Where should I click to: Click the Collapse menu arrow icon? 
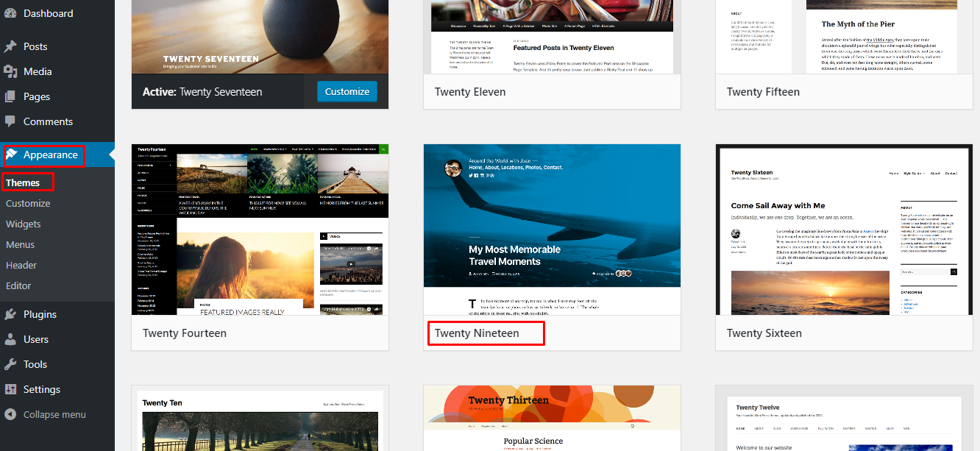[x=10, y=414]
